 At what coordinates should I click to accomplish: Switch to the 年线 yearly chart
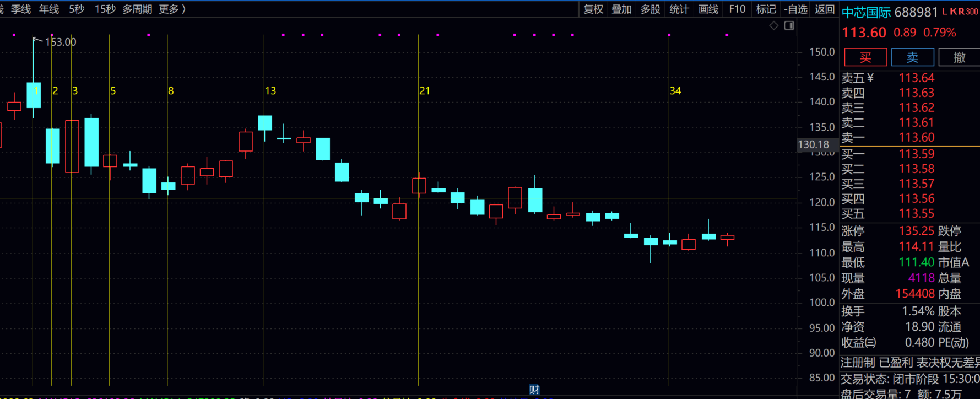point(49,9)
